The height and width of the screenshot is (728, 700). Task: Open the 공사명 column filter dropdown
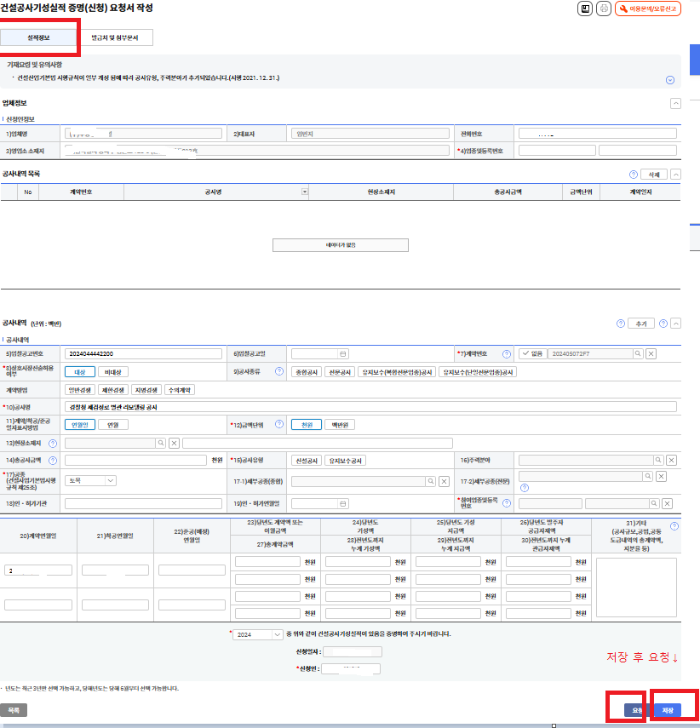pos(305,192)
